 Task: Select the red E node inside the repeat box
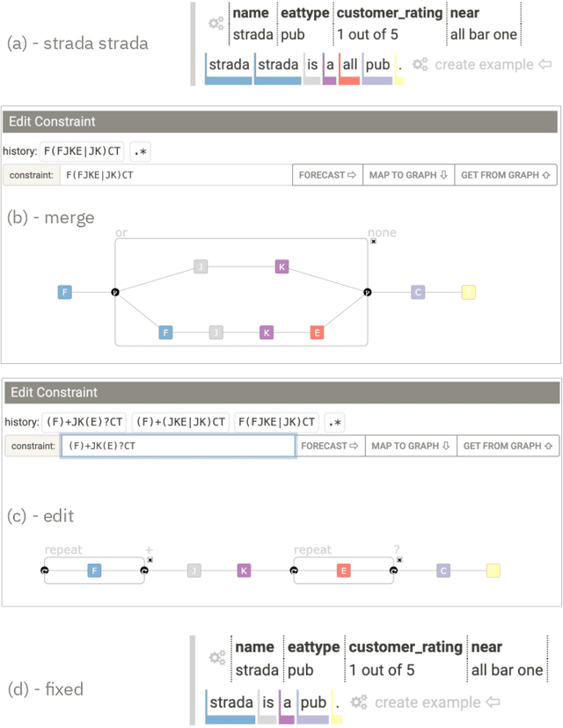click(342, 571)
